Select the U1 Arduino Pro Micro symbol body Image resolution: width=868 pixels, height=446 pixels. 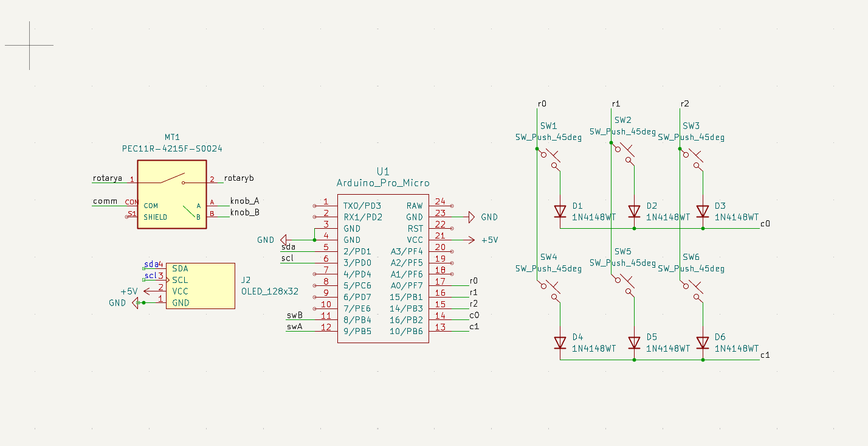pos(383,268)
